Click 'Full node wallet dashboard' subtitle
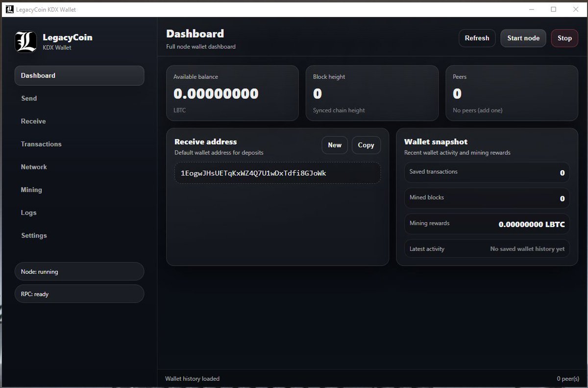Screen dimensions: 588x388 point(201,47)
